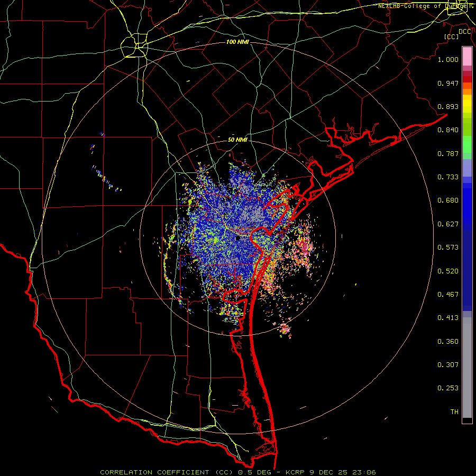Image resolution: width=476 pixels, height=476 pixels.
Task: Click the DCC label above the color scale
Action: coord(465,32)
